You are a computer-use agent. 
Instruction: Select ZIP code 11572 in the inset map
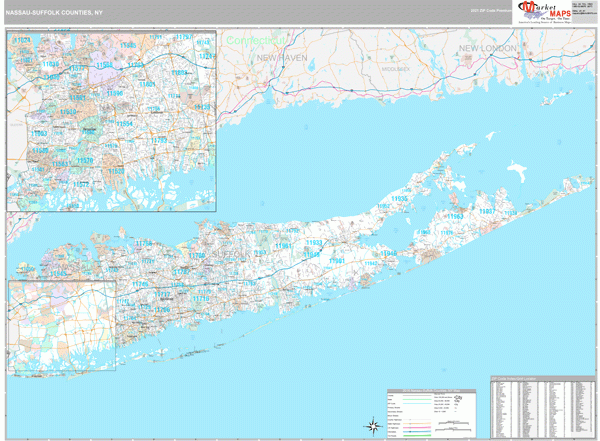click(x=81, y=185)
